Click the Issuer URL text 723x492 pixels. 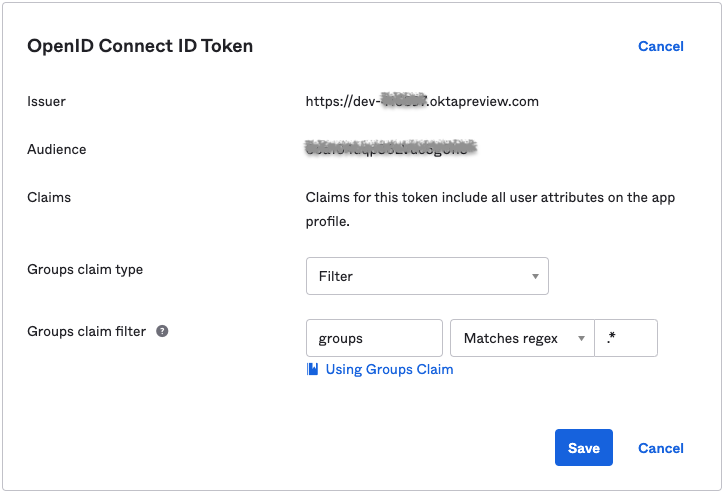422,101
